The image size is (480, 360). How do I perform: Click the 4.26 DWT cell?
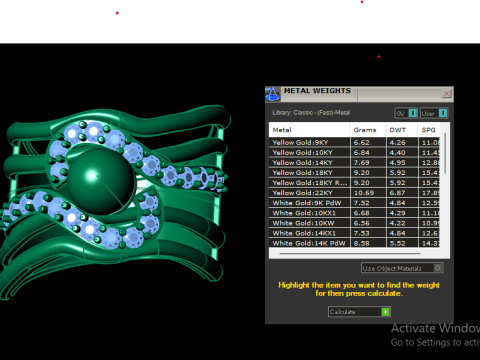tap(402, 142)
